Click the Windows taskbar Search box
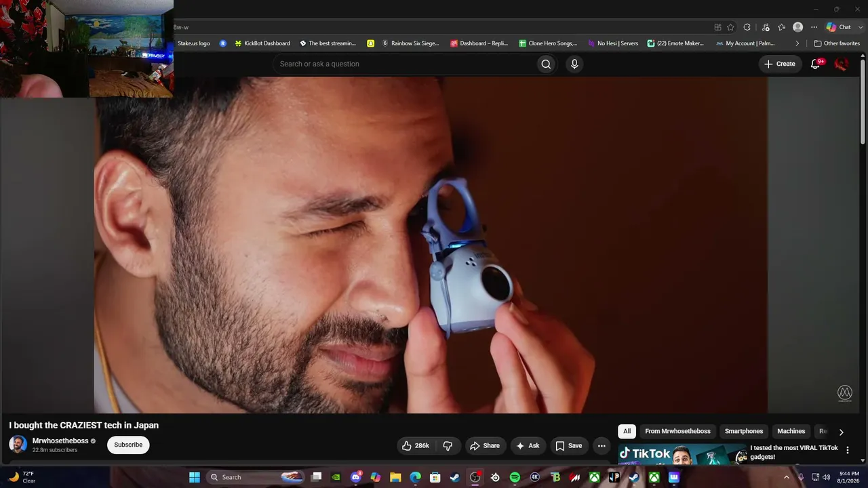Viewport: 868px width, 488px height. point(256,477)
